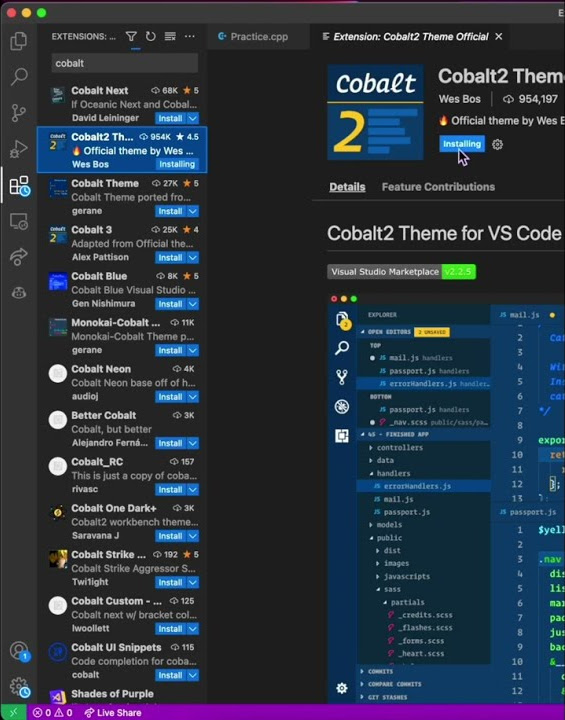Install the Cobalt Theme by gerane

[170, 211]
